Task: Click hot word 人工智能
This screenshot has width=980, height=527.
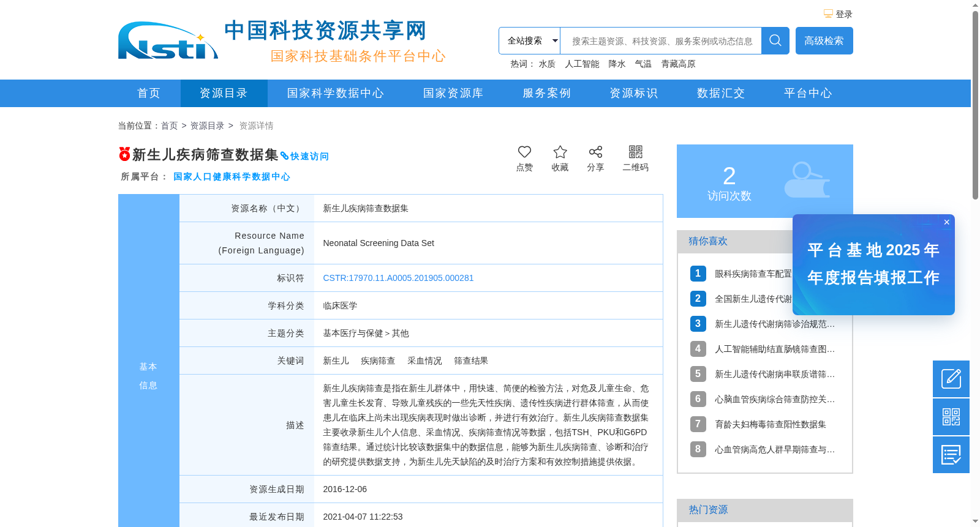Action: (582, 64)
